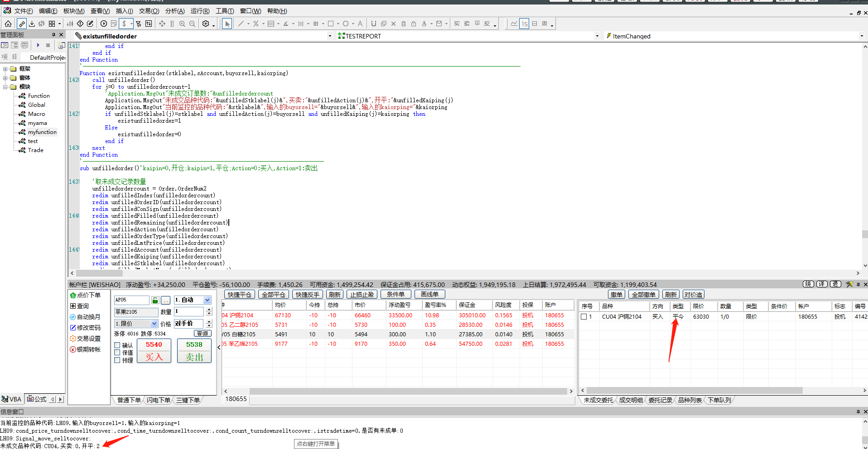Click the move crosshair arrows icon
Screen dimensions: 868x449
pos(162,24)
